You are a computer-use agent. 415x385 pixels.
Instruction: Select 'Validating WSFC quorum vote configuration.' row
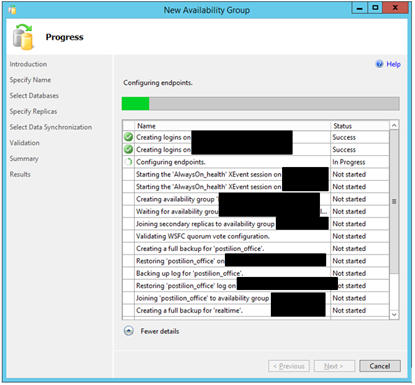256,236
